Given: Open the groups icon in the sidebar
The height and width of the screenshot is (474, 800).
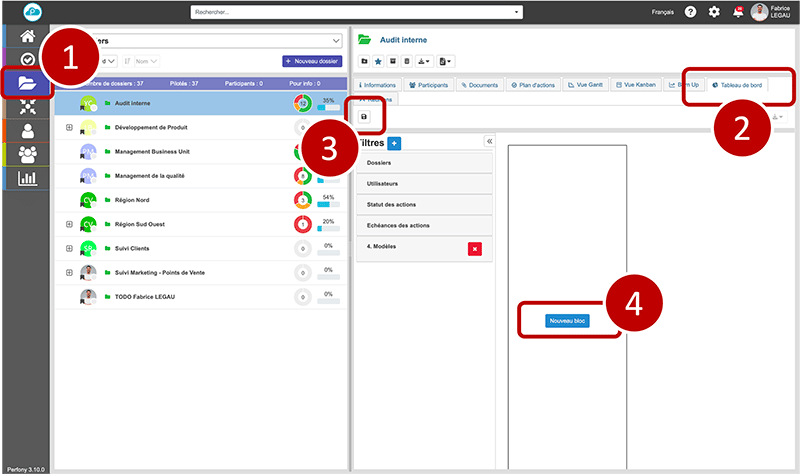Looking at the screenshot, I should click(x=27, y=154).
